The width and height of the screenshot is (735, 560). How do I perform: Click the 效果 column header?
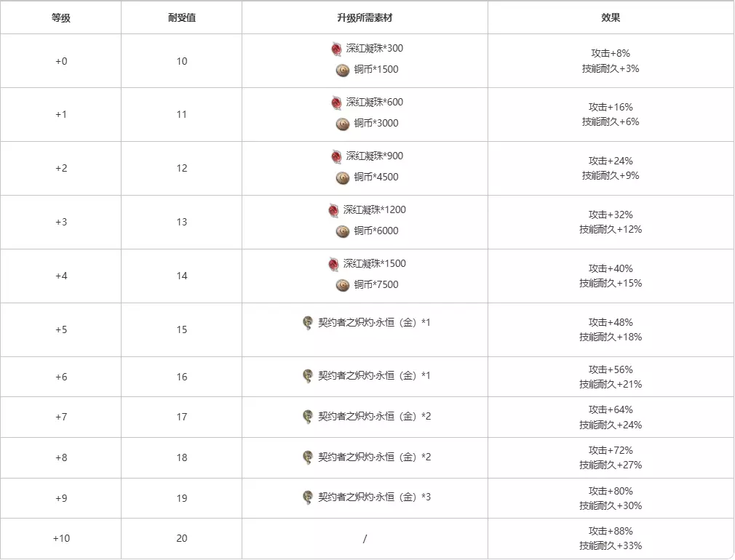[611, 17]
